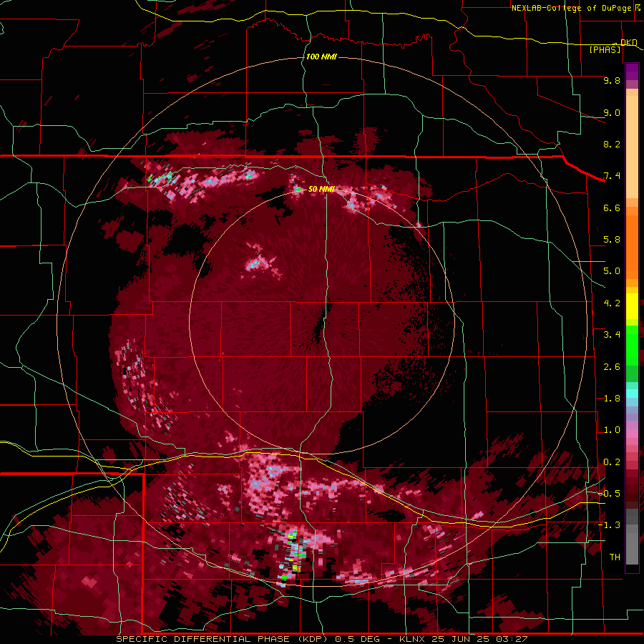This screenshot has height=644, width=644.
Task: Click the KLNX station identifier in caption
Action: pyautogui.click(x=412, y=639)
